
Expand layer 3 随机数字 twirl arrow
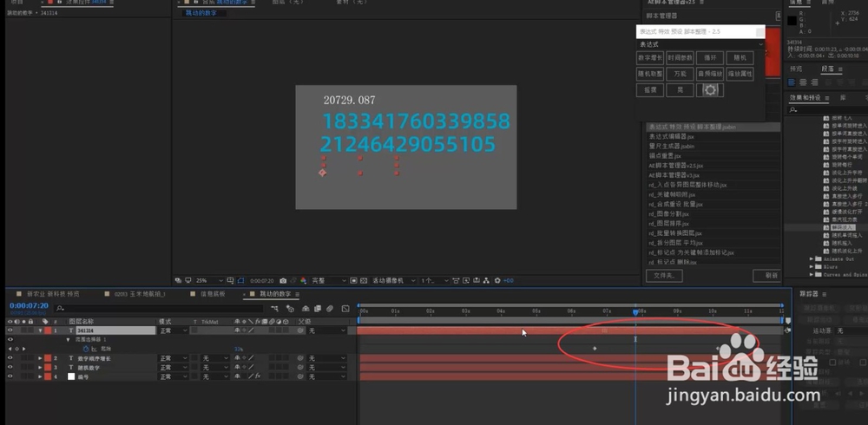[x=40, y=368]
